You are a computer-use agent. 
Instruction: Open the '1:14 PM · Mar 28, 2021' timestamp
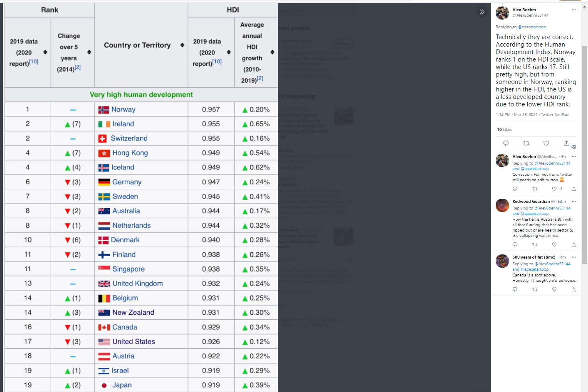516,115
